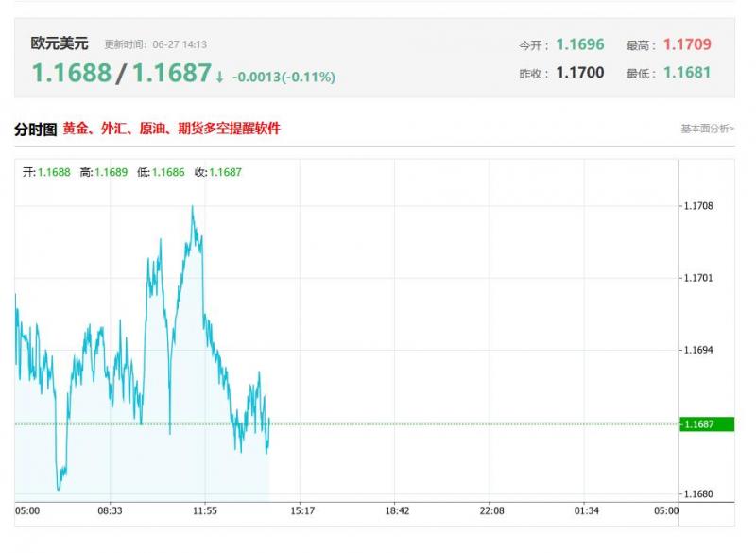Click the update time 06-27 14:13
Image resolution: width=756 pixels, height=553 pixels.
point(180,44)
